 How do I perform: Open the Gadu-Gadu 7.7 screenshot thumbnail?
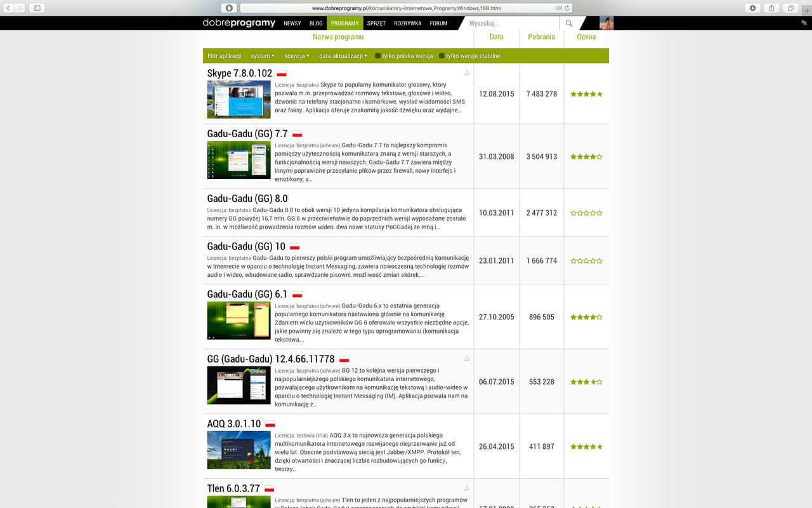[239, 160]
